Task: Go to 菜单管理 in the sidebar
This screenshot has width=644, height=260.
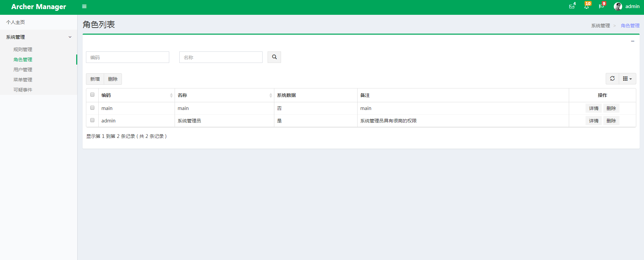Action: point(23,80)
